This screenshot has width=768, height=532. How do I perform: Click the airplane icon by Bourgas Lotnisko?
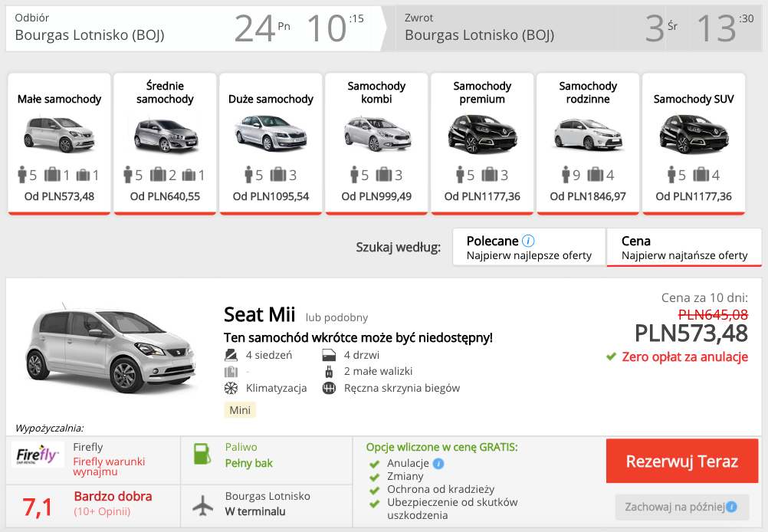(203, 505)
